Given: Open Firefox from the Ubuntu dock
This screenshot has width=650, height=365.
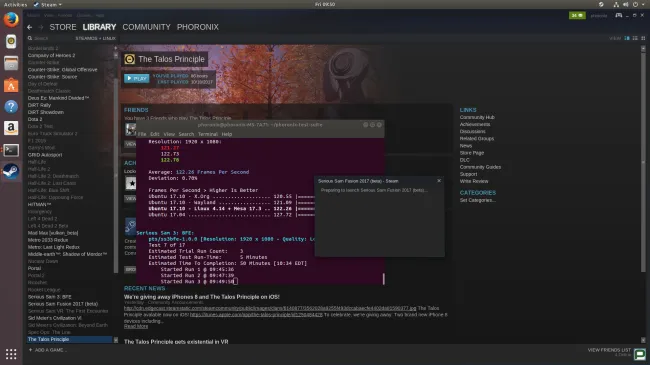Looking at the screenshot, I should [x=11, y=19].
